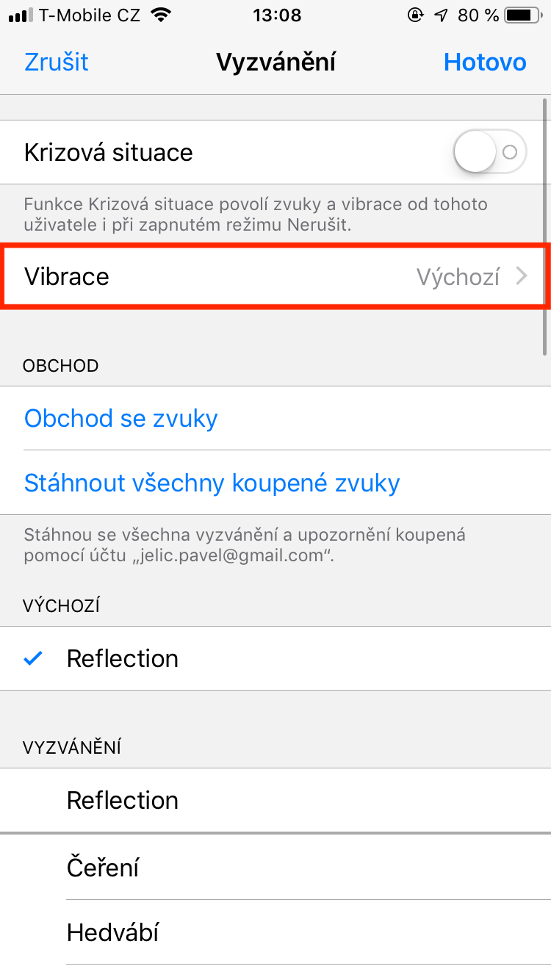The image size is (551, 980).
Task: Tap the Wi-Fi status icon
Action: [159, 15]
